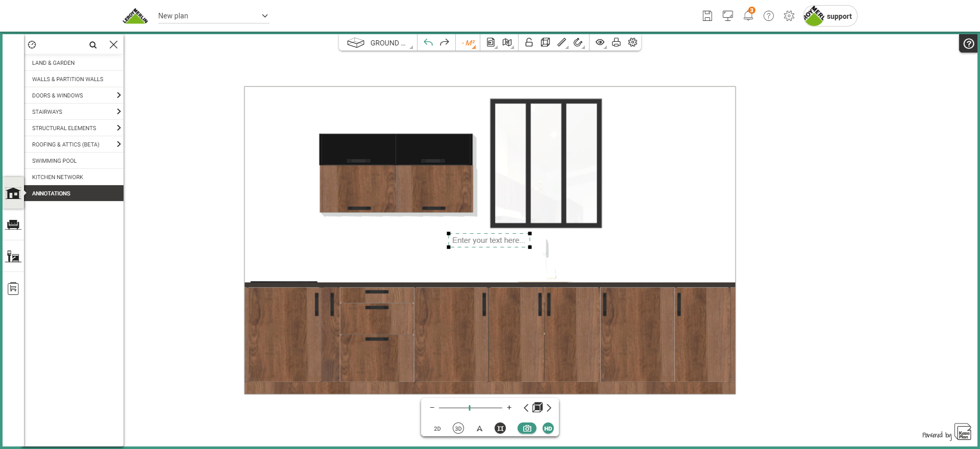The image size is (980, 449).
Task: Close the catalog side panel
Action: click(x=113, y=45)
